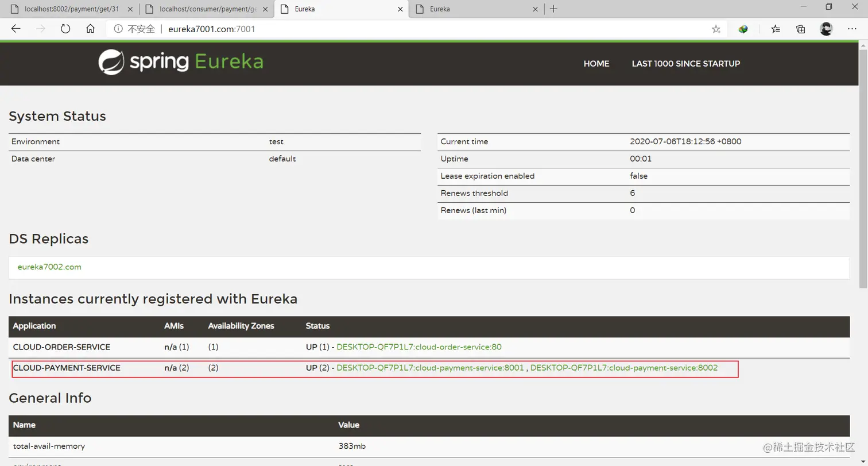Select the Renews threshold value 6
The width and height of the screenshot is (868, 466).
(x=633, y=193)
